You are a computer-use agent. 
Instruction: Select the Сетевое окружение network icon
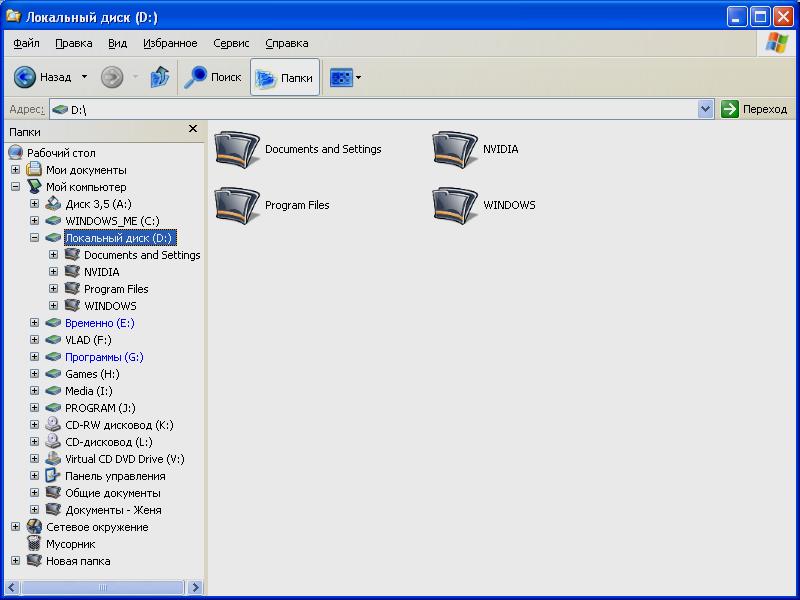(34, 527)
